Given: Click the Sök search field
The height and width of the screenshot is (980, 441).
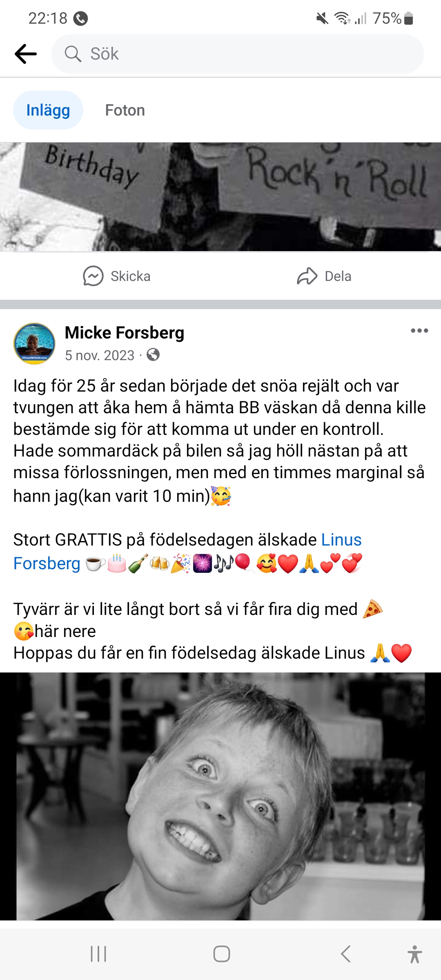Looking at the screenshot, I should pos(245,54).
